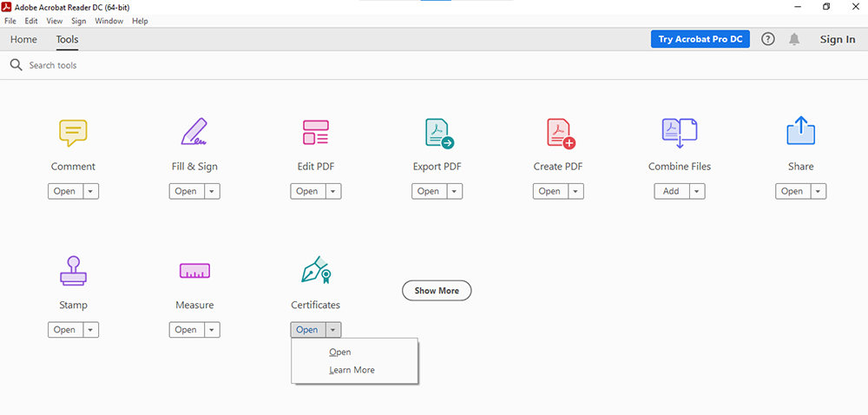Click the Help question mark icon
The height and width of the screenshot is (415, 868).
(x=767, y=39)
